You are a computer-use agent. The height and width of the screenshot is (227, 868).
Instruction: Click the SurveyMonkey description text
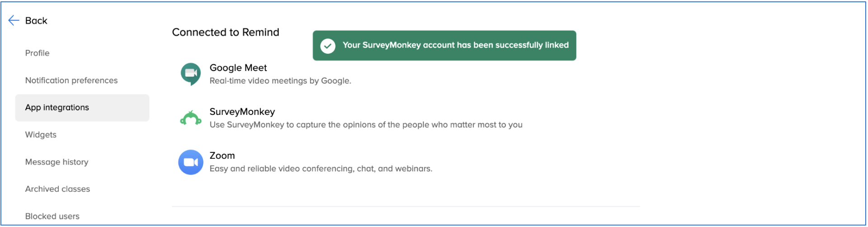click(366, 125)
